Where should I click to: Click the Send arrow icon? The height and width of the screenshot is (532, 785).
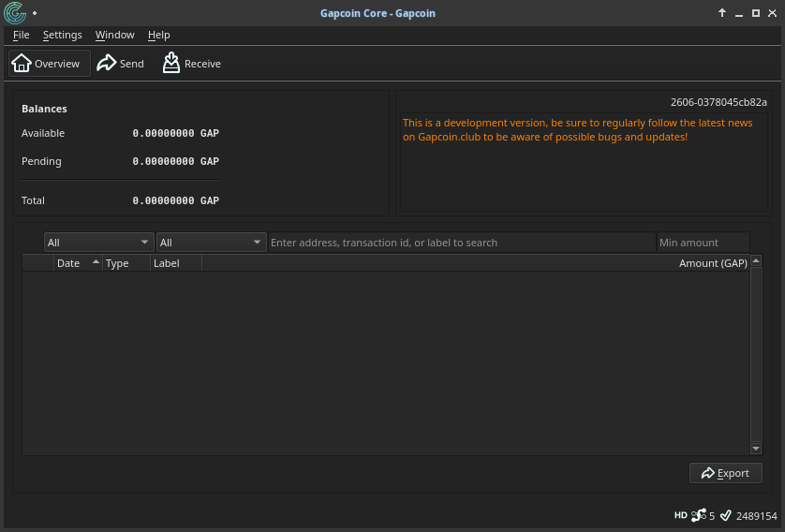(x=106, y=63)
